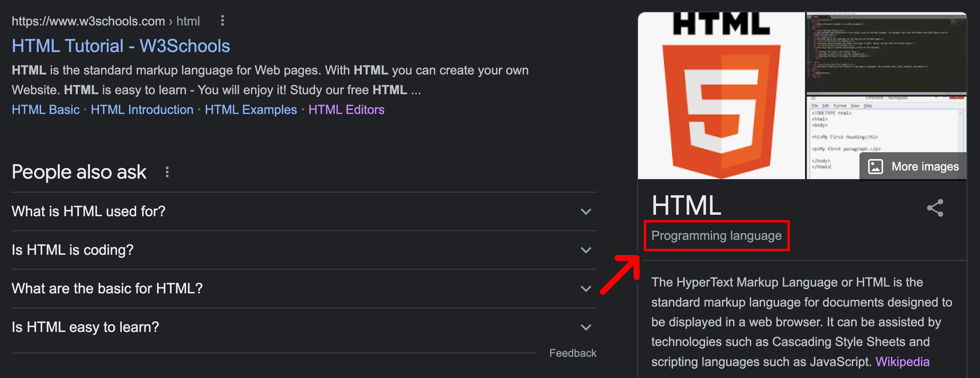
Task: Click the Programming language subtitle
Action: (716, 236)
